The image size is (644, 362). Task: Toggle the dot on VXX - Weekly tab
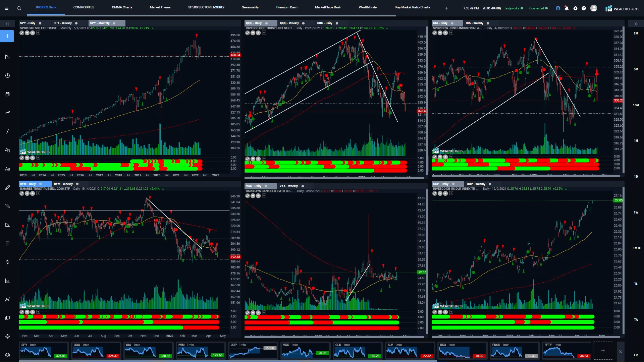click(x=303, y=186)
